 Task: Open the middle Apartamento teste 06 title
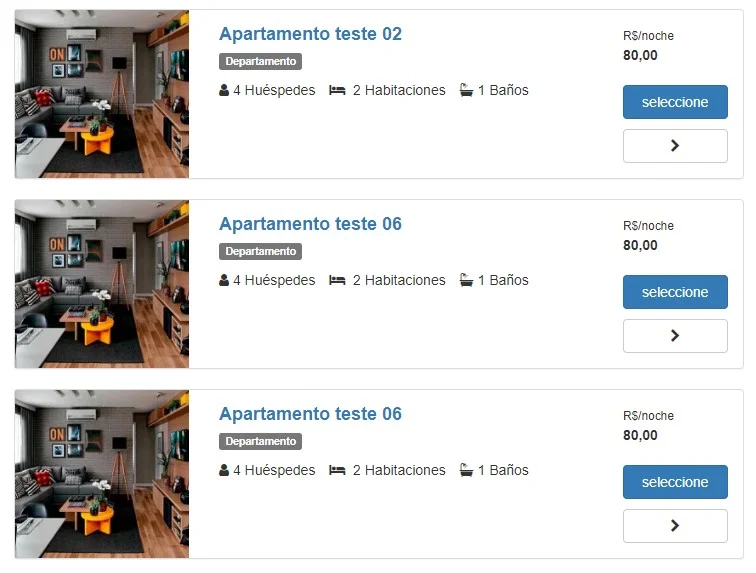pyautogui.click(x=310, y=224)
